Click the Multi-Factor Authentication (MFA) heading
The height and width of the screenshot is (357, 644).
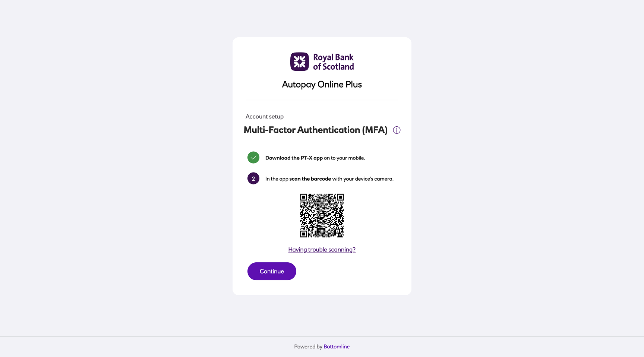coord(316,130)
